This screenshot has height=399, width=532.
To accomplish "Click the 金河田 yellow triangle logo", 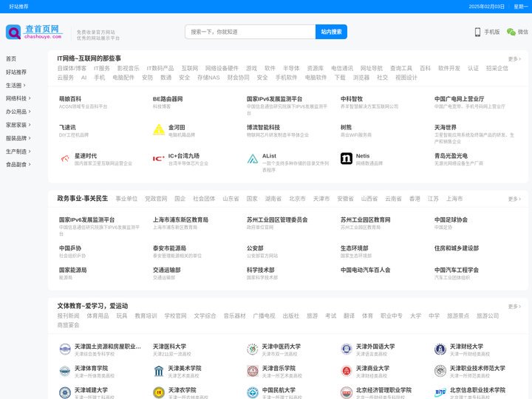I will 159,129.
